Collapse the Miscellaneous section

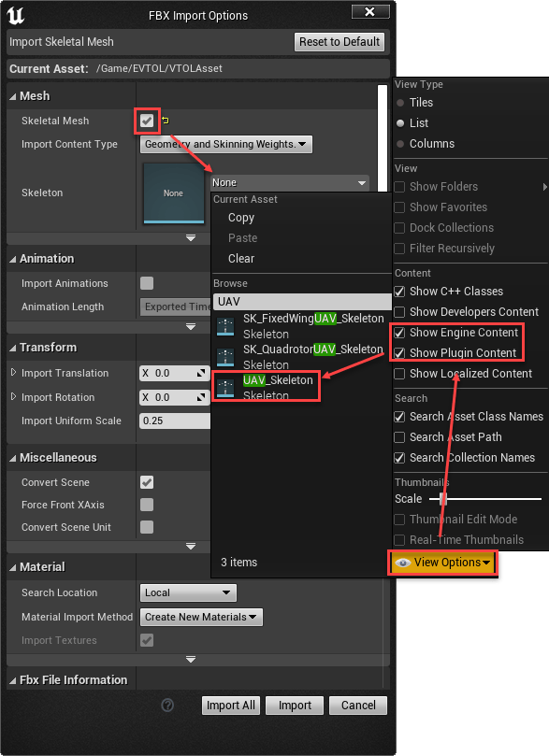[x=13, y=458]
